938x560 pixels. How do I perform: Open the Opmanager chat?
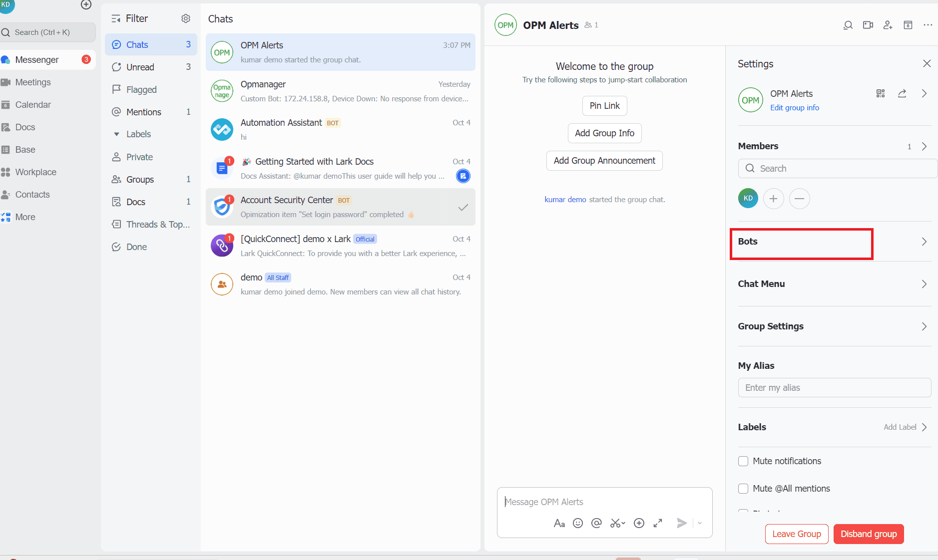tap(341, 91)
